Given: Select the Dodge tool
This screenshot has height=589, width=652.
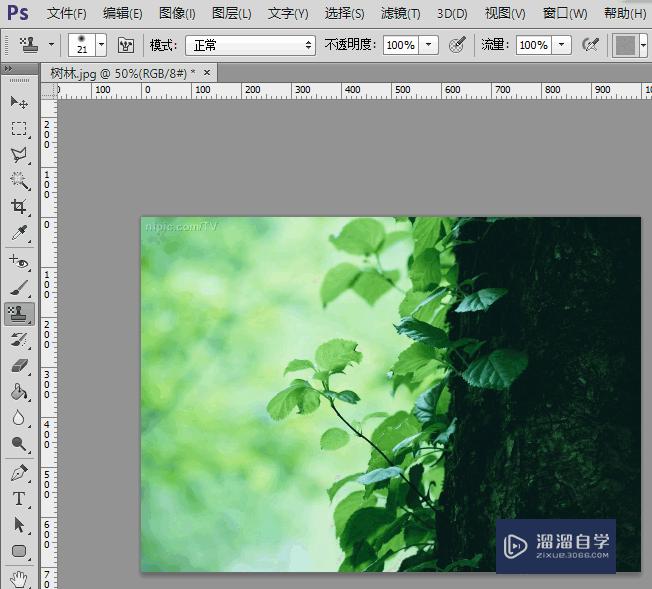Looking at the screenshot, I should [x=19, y=444].
